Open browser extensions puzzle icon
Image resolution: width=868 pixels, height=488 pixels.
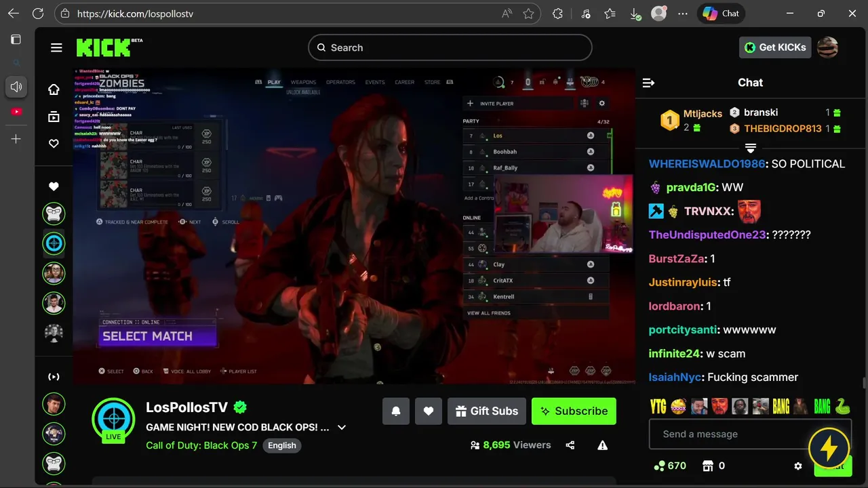(557, 14)
